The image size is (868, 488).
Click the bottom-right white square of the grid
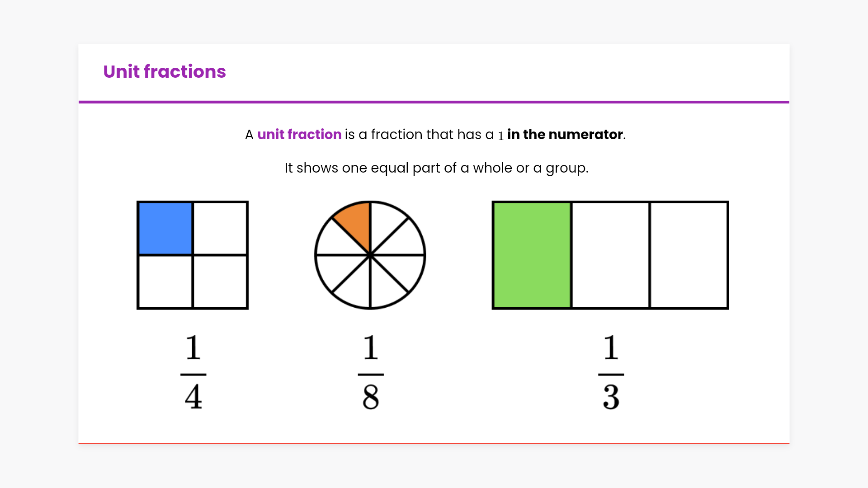tap(221, 282)
